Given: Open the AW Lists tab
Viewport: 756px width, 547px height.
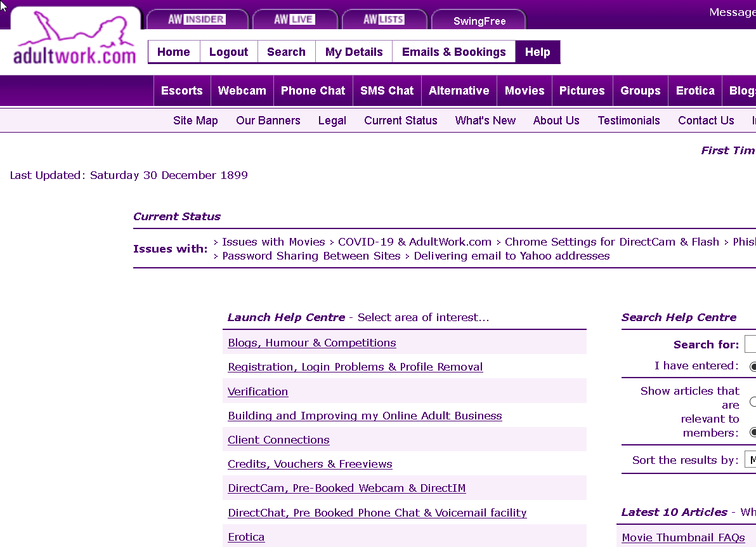Looking at the screenshot, I should pyautogui.click(x=384, y=19).
